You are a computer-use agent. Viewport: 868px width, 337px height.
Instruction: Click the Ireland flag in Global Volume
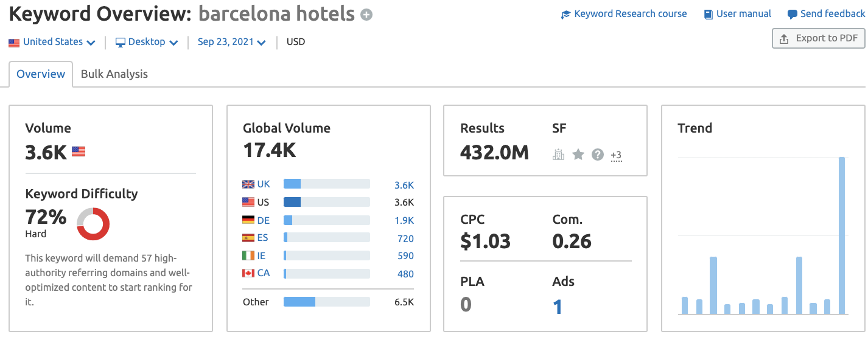248,255
